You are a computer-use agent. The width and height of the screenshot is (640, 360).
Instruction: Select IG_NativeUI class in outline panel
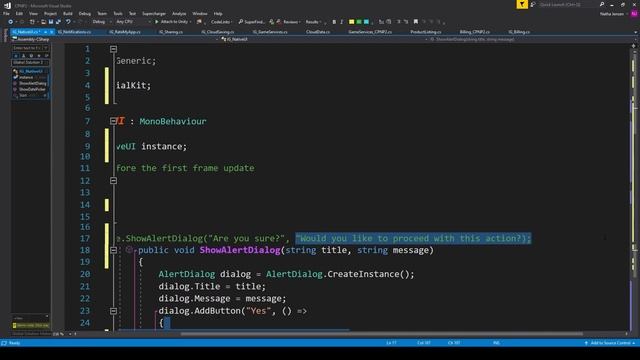point(31,71)
